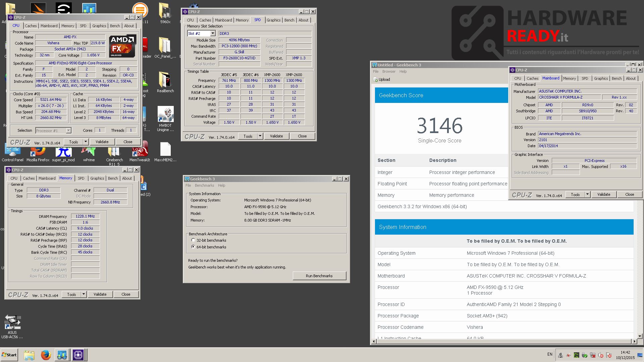
Task: Open the File menu in the Geekbench results window
Action: point(376,71)
